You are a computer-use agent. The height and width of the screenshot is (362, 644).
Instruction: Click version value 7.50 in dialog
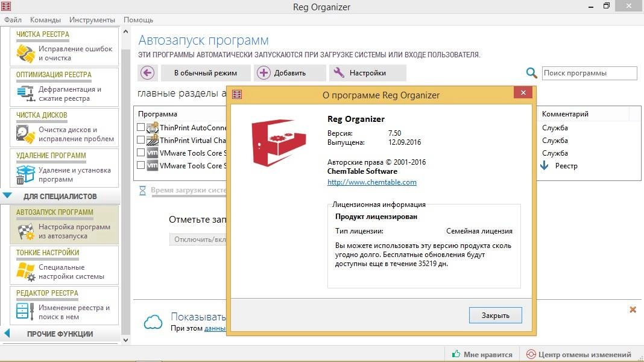pos(395,133)
